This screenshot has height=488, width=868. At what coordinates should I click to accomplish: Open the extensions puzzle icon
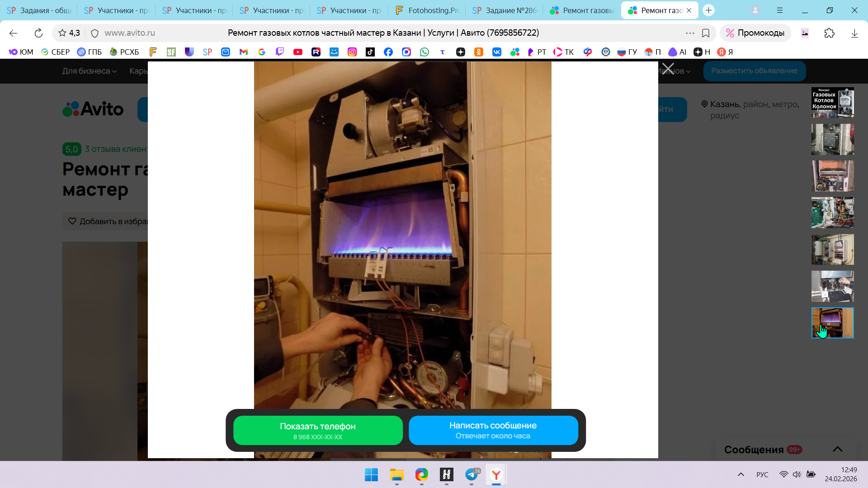pyautogui.click(x=829, y=33)
